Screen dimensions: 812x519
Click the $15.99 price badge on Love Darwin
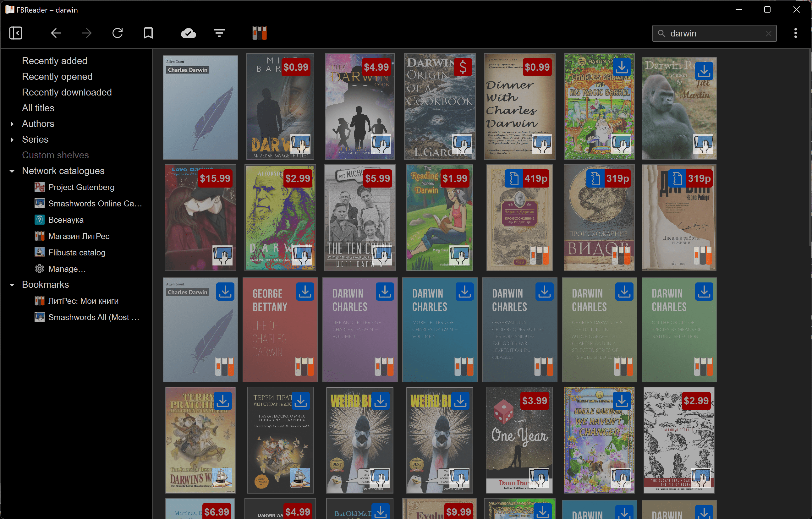215,178
